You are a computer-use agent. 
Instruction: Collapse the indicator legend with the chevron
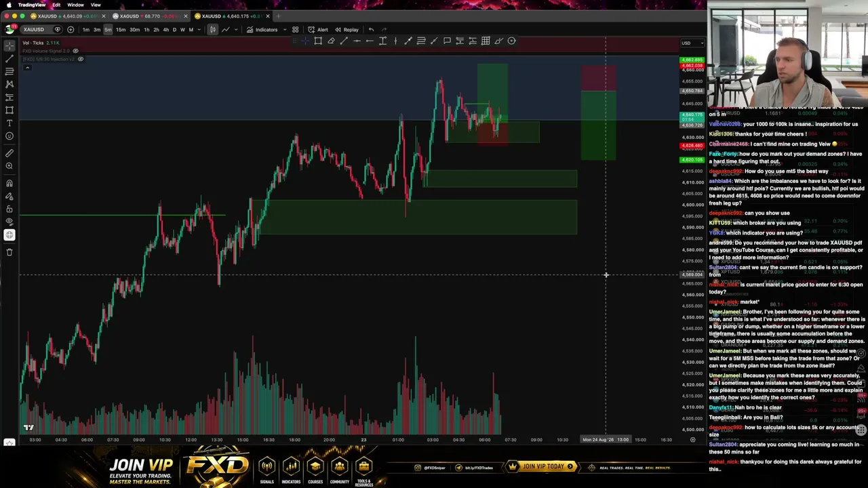click(27, 67)
